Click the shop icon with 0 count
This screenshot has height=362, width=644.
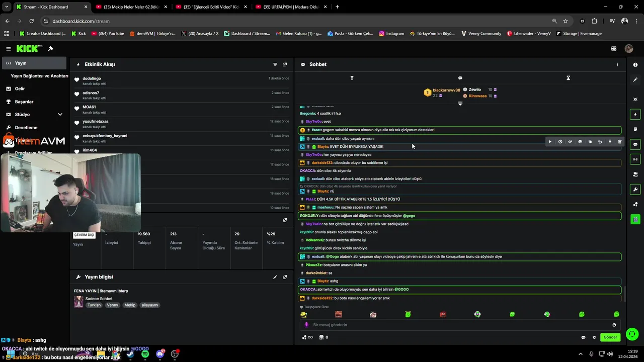324,337
